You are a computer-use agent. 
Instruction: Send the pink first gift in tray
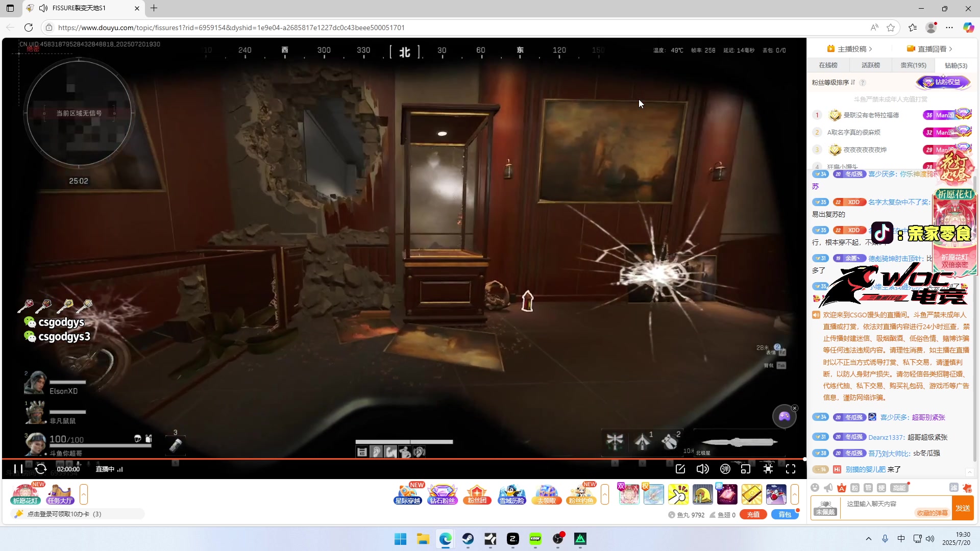(x=629, y=494)
